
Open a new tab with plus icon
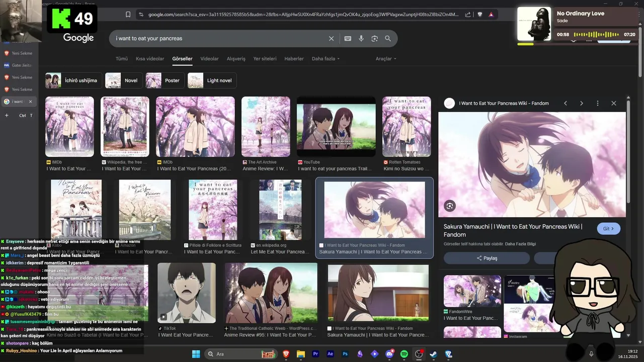point(7,115)
